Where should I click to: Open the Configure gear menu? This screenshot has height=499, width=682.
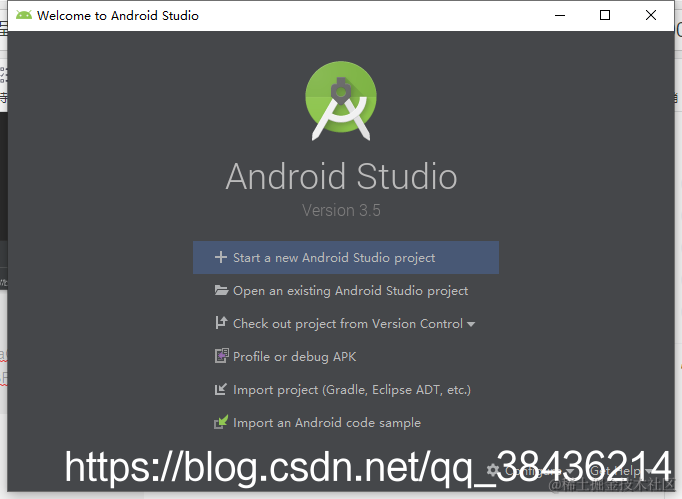530,471
